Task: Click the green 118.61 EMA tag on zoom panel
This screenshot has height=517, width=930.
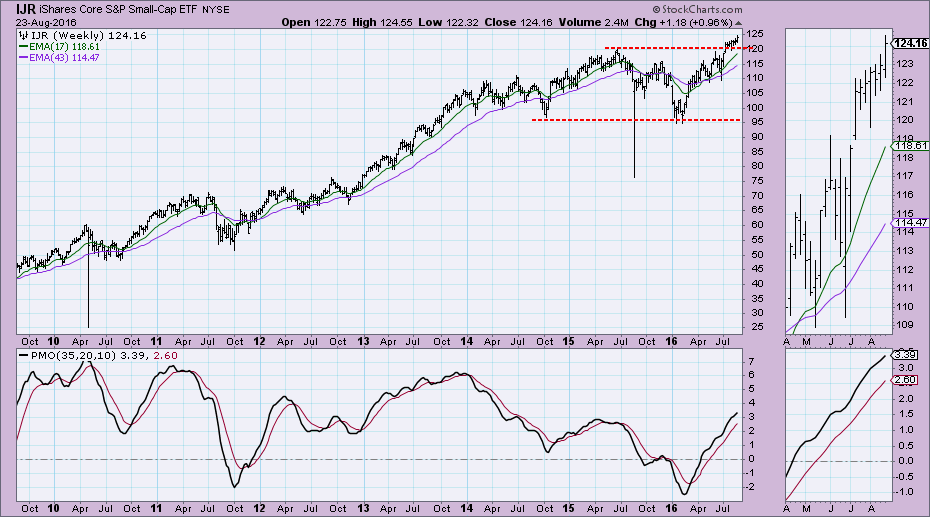Action: point(910,145)
